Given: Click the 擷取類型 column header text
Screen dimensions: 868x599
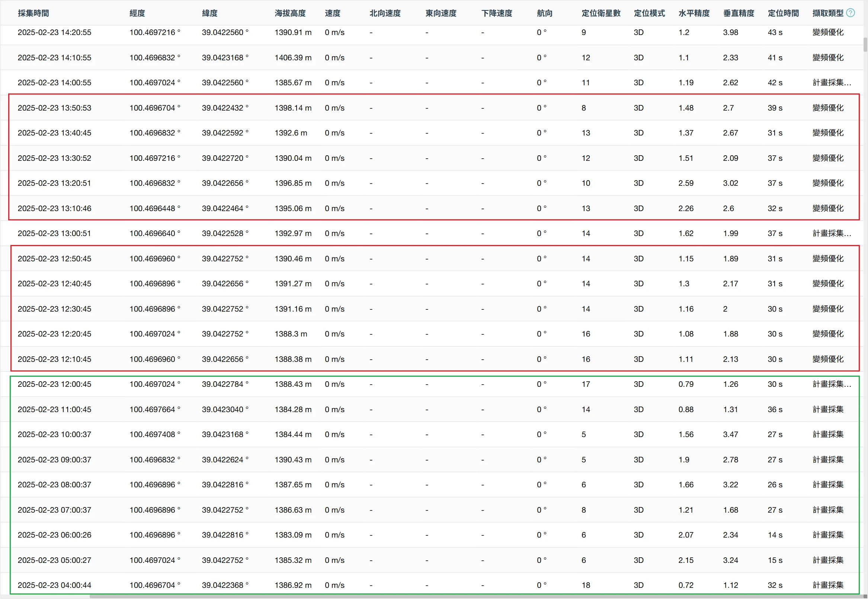Looking at the screenshot, I should (828, 13).
